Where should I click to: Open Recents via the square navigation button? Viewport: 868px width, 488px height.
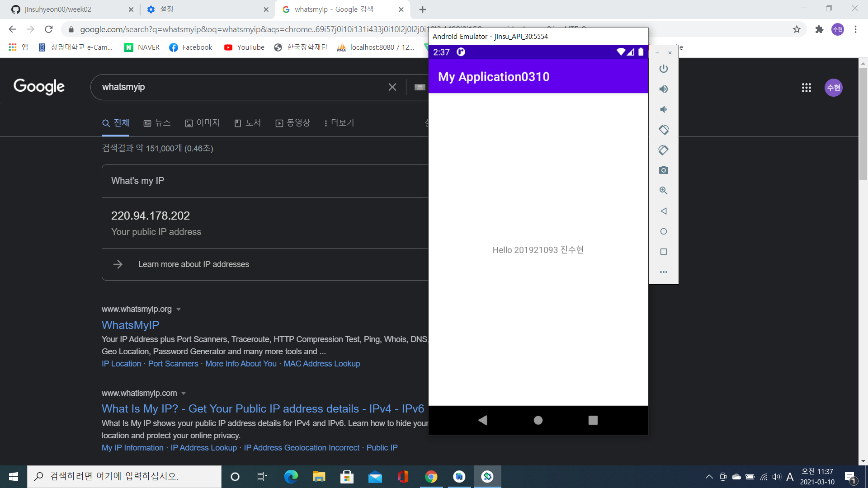(x=593, y=420)
